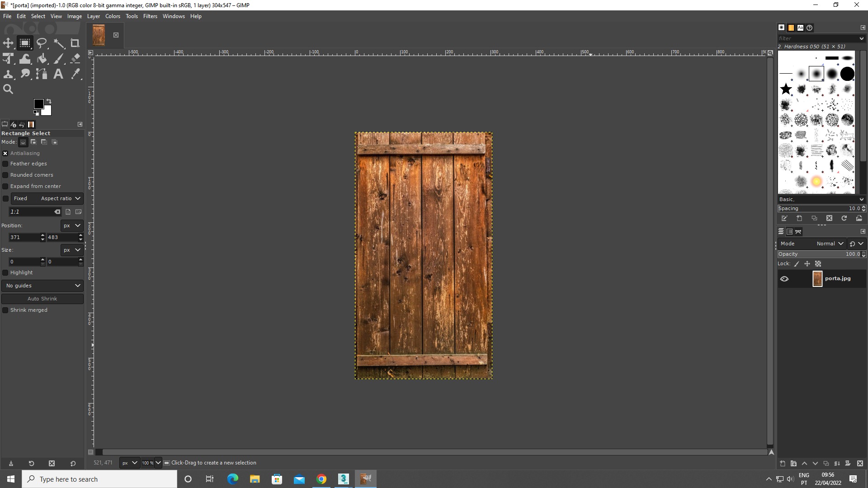Image resolution: width=868 pixels, height=488 pixels.
Task: Refresh the brushes list
Action: [x=844, y=218]
